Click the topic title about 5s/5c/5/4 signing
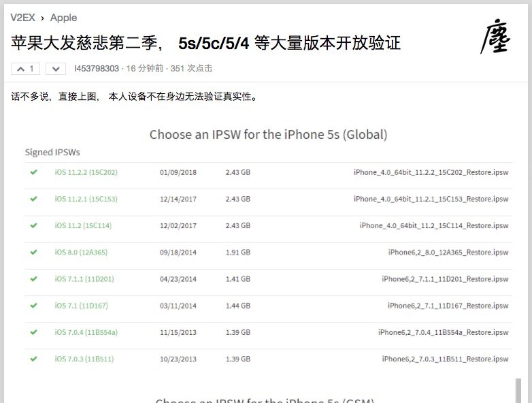This screenshot has height=403, width=532. pyautogui.click(x=205, y=43)
